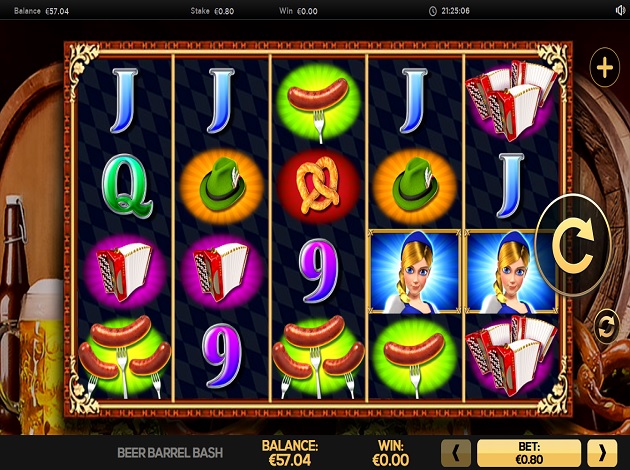Click the green Q symbol on the first reel
630x470 pixels.
tap(127, 185)
